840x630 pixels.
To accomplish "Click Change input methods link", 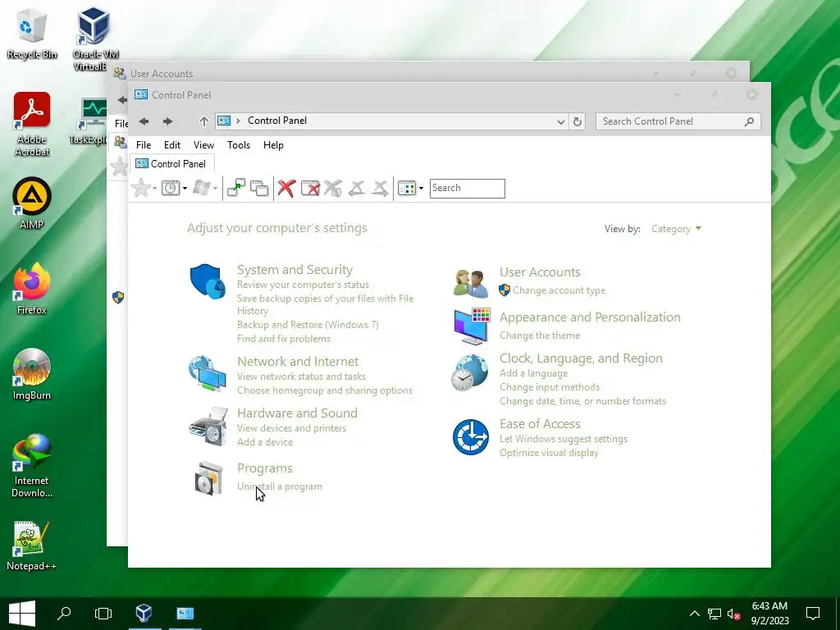I will pos(549,387).
